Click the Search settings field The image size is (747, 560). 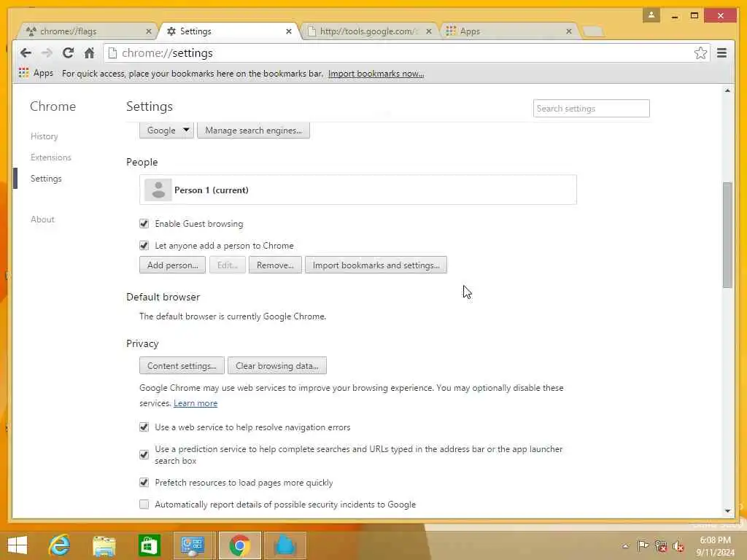pos(591,109)
